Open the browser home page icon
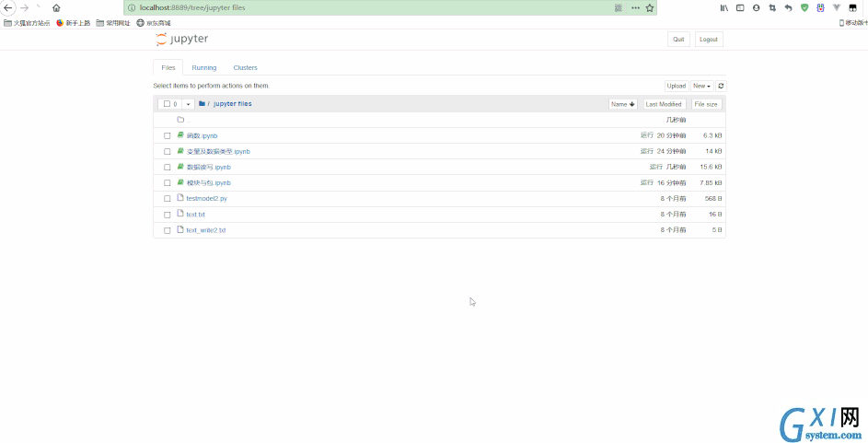Screen dimensions: 868x443 [x=56, y=8]
